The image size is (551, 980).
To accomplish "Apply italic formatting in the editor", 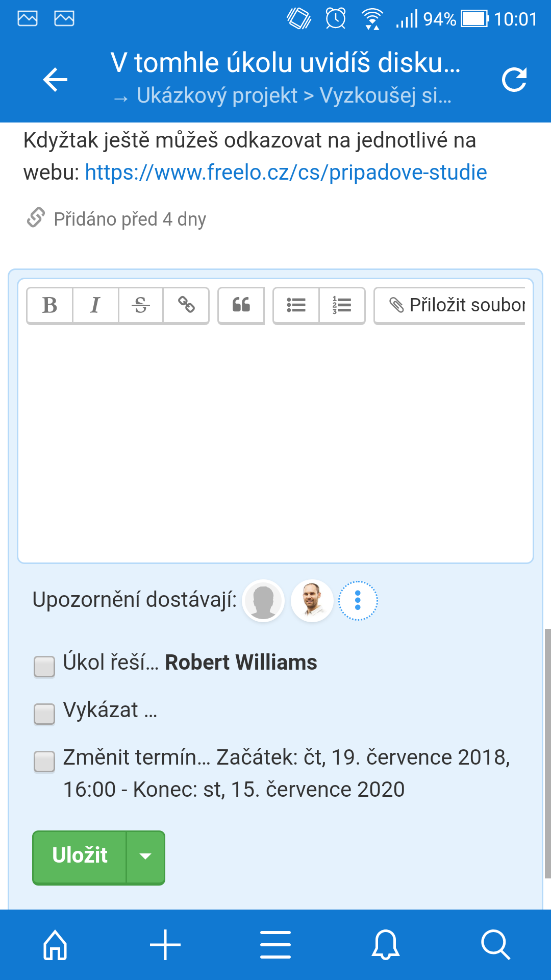I will [95, 305].
